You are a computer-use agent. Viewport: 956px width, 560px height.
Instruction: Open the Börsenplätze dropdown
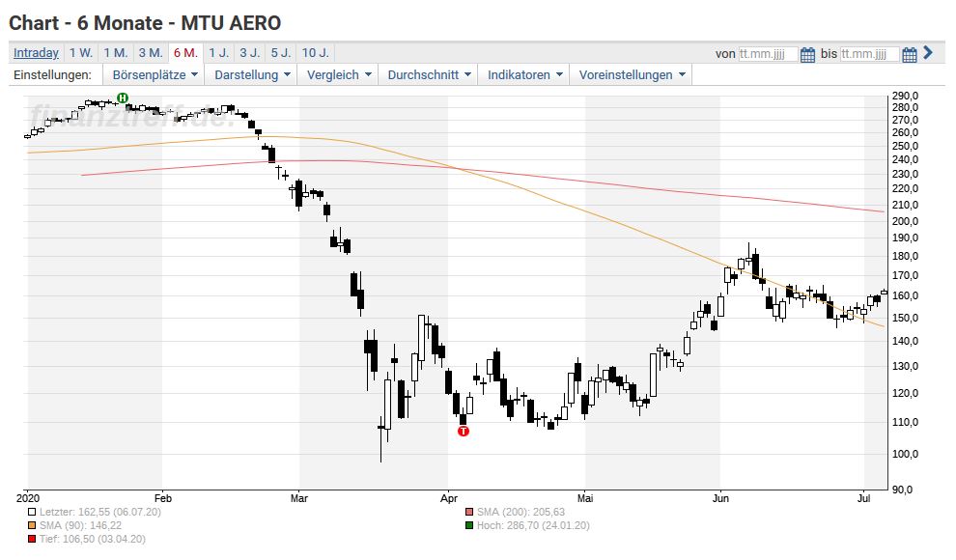point(155,75)
